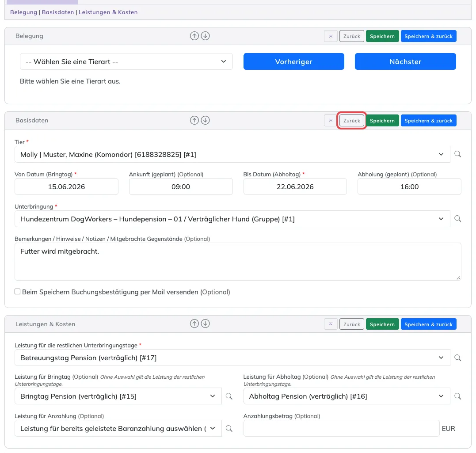This screenshot has height=453, width=476.
Task: Move the Basisdaten section down
Action: tap(205, 120)
